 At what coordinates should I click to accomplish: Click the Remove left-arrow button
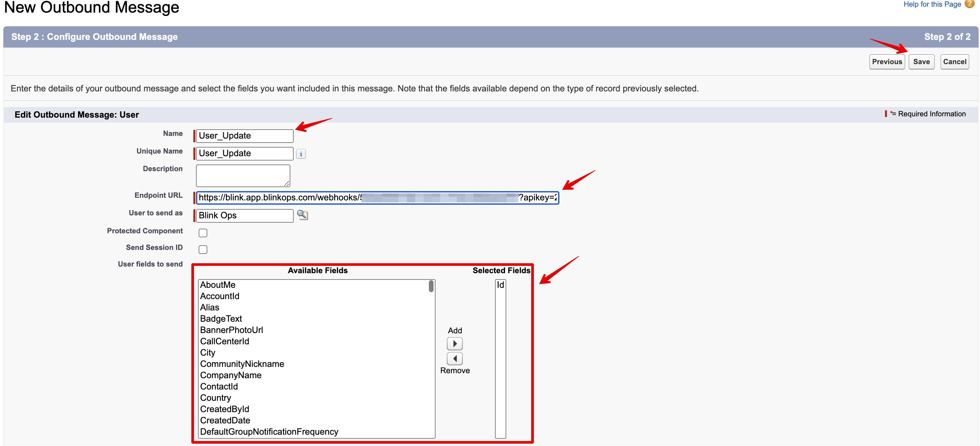(x=454, y=359)
